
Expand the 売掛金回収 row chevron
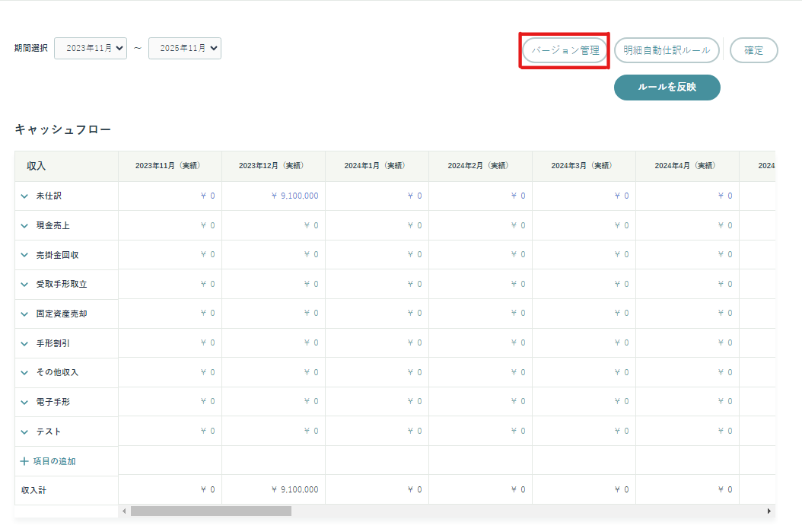click(x=24, y=255)
